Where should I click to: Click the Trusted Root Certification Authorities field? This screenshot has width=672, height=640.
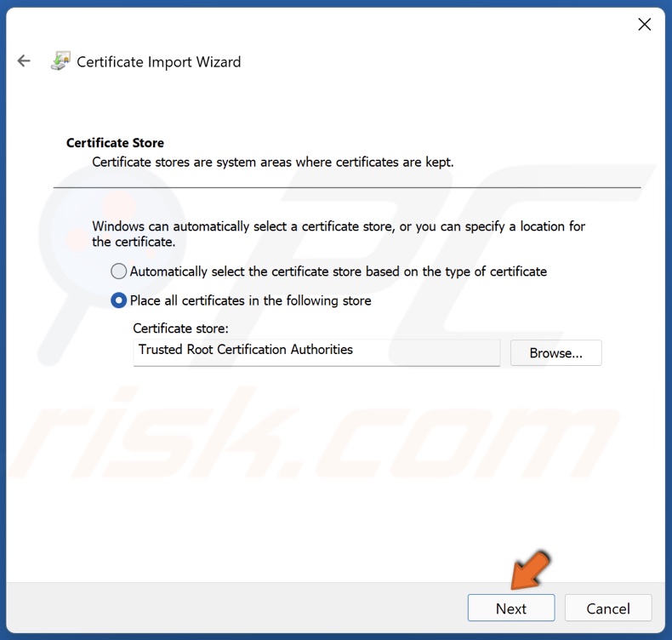pos(316,351)
